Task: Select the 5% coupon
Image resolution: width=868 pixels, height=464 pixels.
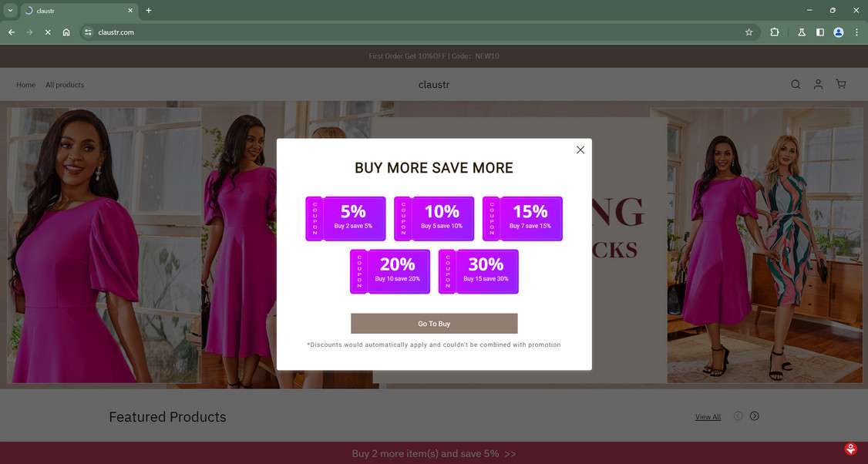Action: pyautogui.click(x=345, y=219)
